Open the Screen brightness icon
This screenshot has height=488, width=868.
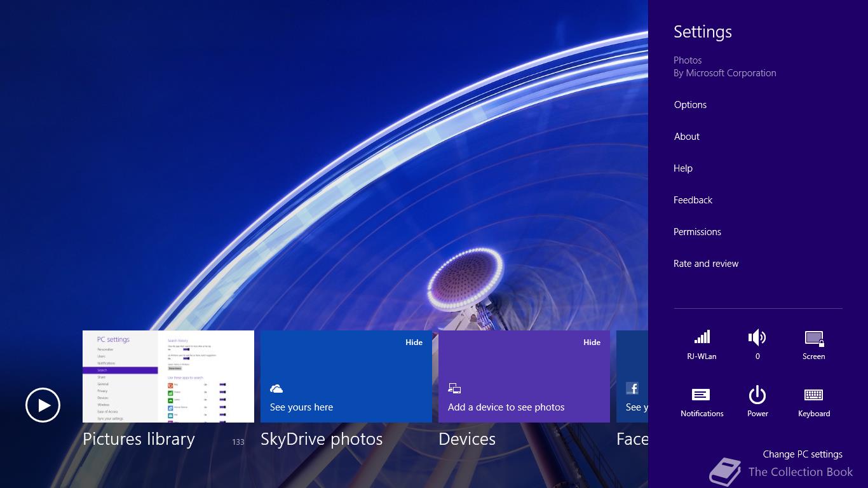tap(814, 338)
